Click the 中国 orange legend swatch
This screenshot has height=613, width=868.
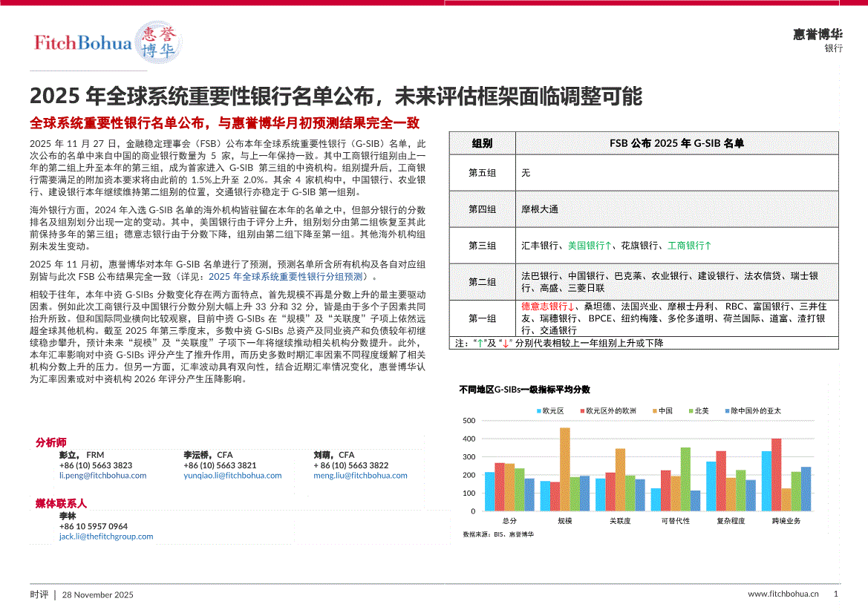(x=653, y=410)
